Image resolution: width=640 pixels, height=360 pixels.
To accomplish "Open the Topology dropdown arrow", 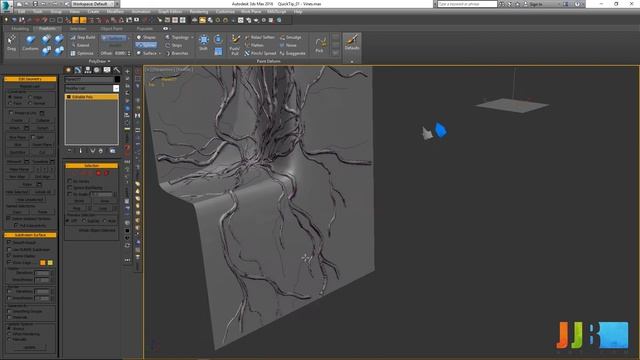I will 193,37.
